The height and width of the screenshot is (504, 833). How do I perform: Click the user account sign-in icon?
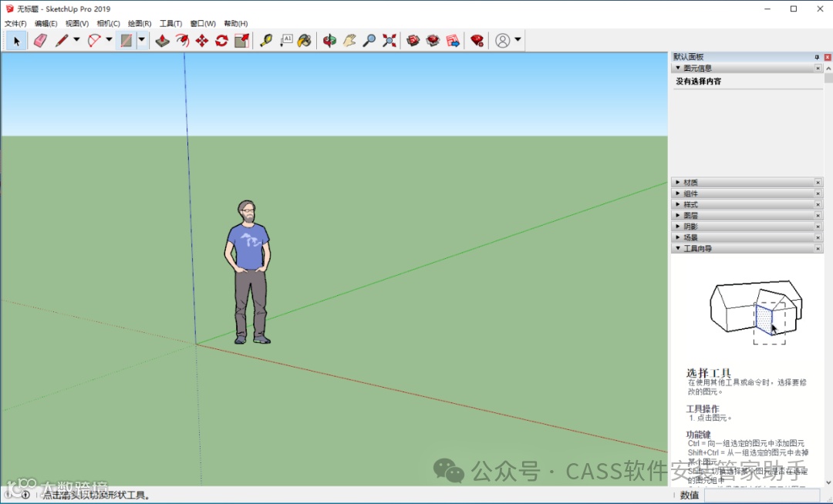[x=503, y=40]
